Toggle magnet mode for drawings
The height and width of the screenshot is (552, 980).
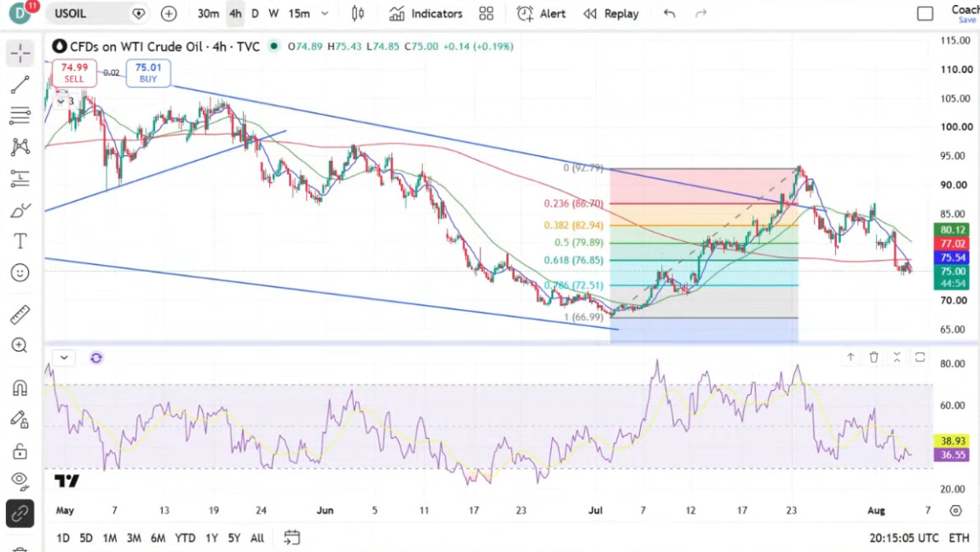(20, 388)
